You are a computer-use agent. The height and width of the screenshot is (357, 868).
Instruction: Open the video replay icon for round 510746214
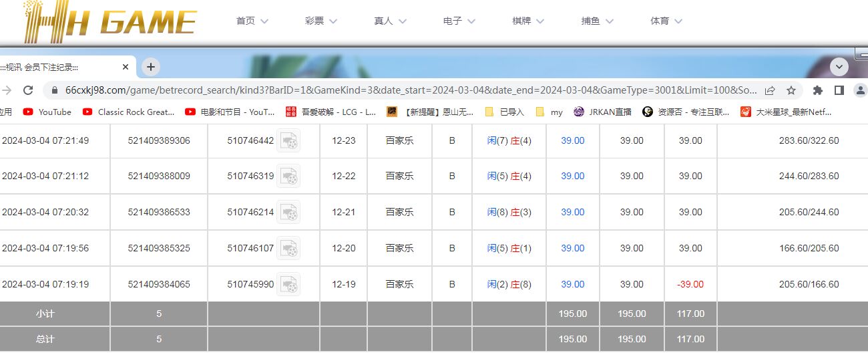click(x=288, y=213)
